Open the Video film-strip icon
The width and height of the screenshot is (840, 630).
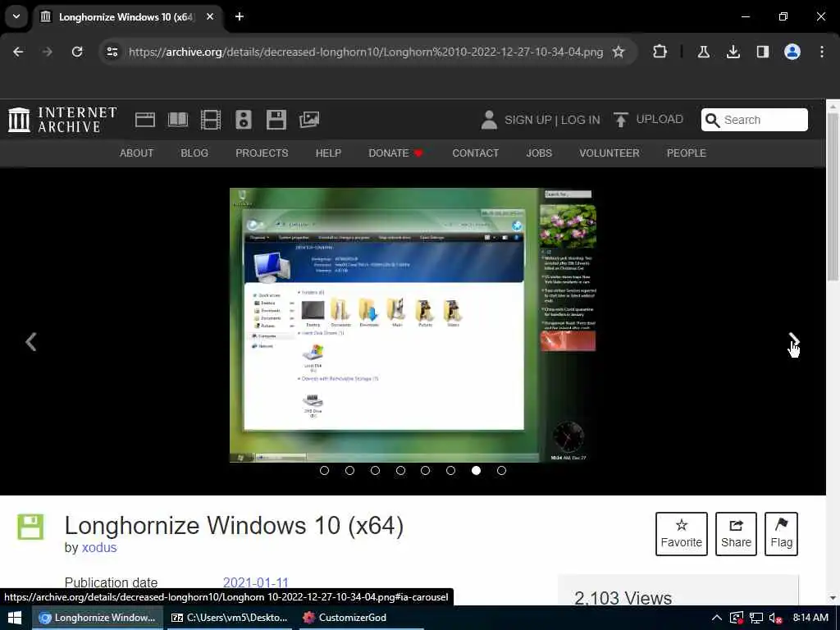click(x=211, y=120)
